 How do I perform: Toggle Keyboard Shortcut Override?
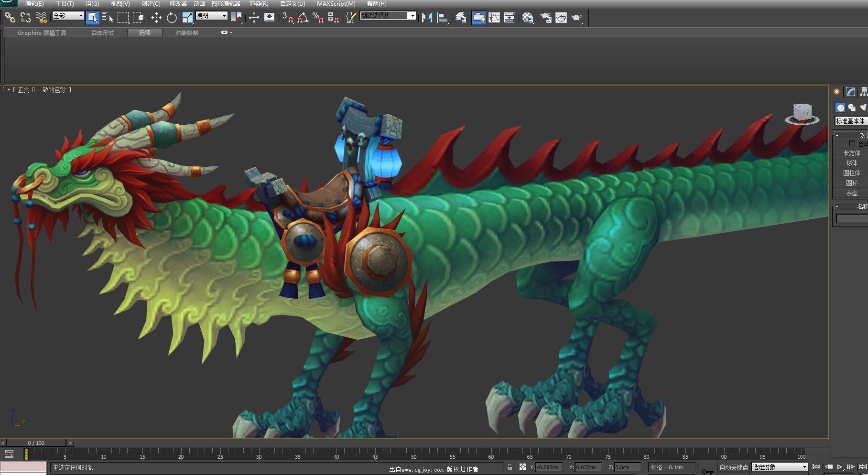click(270, 18)
